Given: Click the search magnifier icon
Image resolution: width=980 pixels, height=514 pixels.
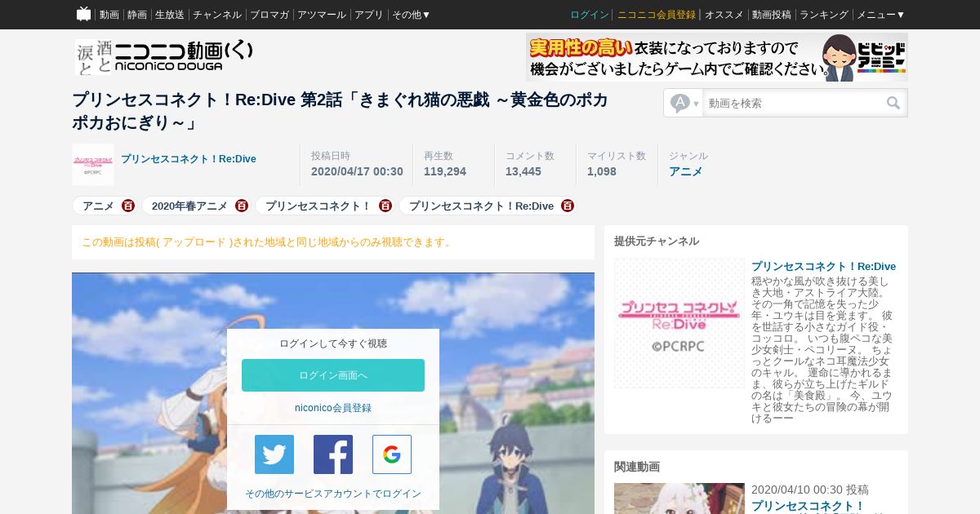Looking at the screenshot, I should [x=893, y=103].
